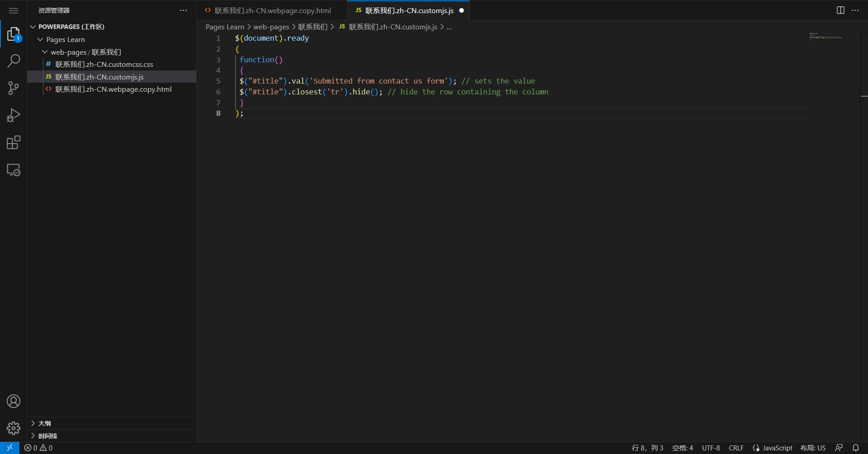This screenshot has width=868, height=454.
Task: Click the breadcrumb trailing ellipsis symbol
Action: click(449, 27)
